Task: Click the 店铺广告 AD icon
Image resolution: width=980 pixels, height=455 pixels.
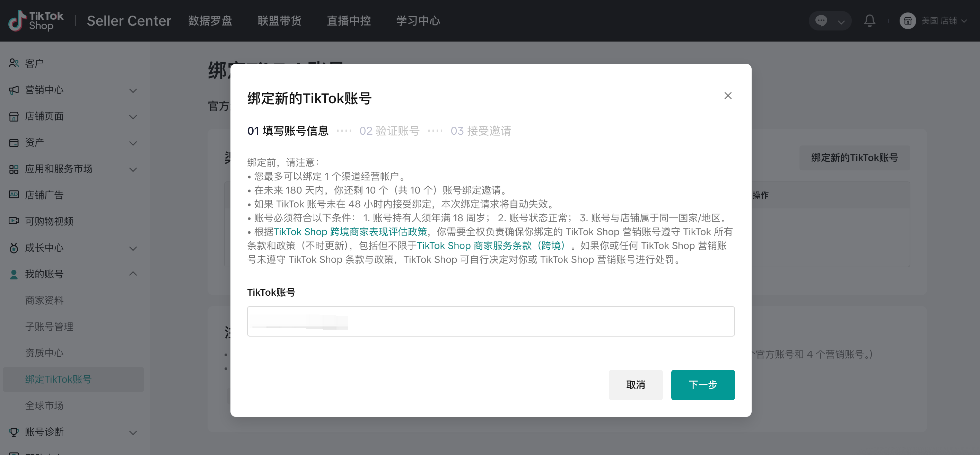Action: (x=14, y=195)
